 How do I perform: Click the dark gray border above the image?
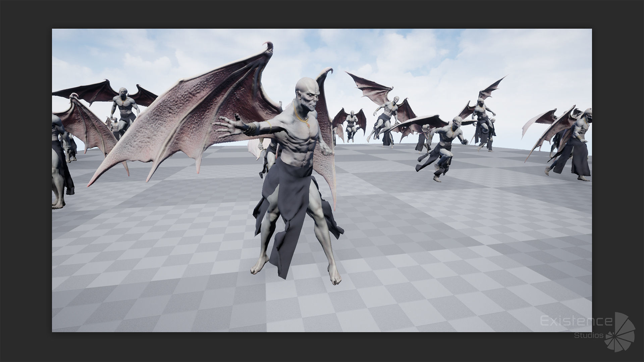(x=322, y=13)
